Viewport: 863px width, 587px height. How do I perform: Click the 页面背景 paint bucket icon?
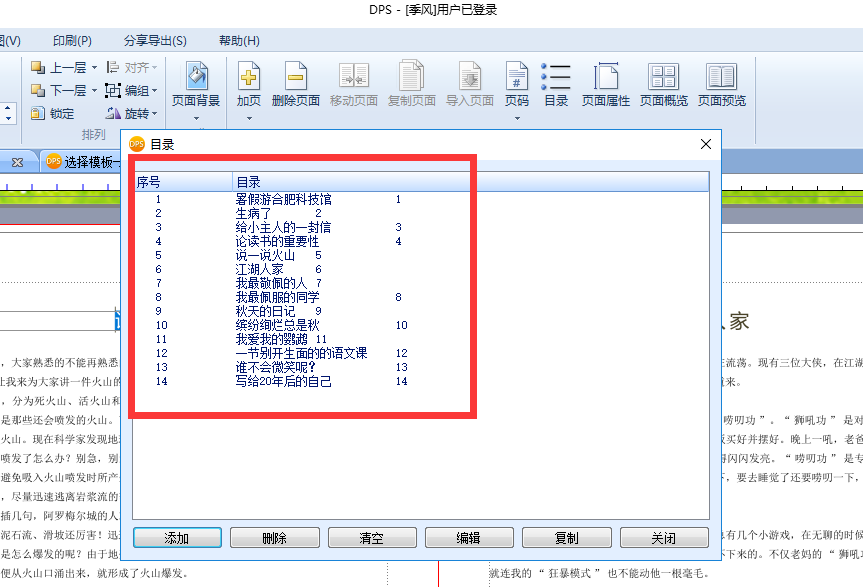click(196, 76)
